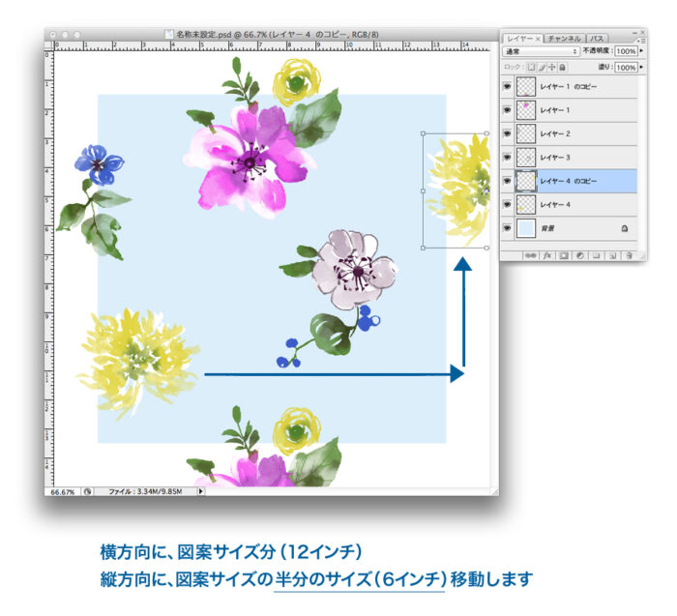The height and width of the screenshot is (616, 677).
Task: Select the レイヤー 1 thumbnail
Action: 526,110
